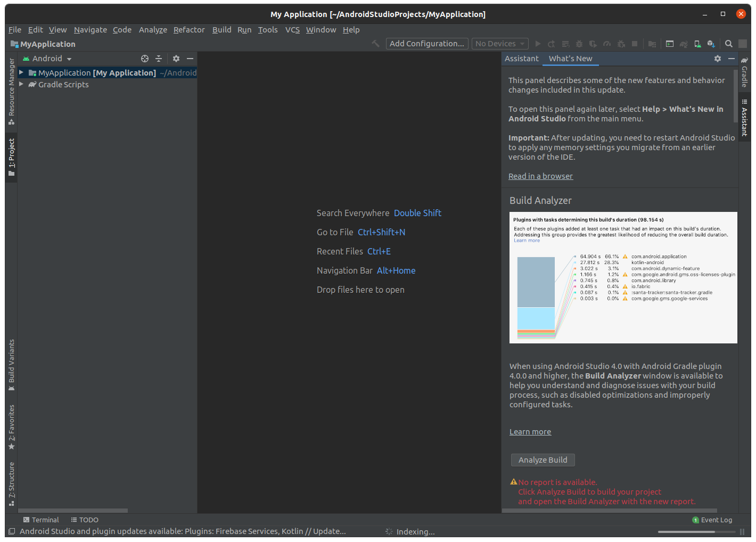
Task: Open the Navigate menu
Action: click(91, 30)
